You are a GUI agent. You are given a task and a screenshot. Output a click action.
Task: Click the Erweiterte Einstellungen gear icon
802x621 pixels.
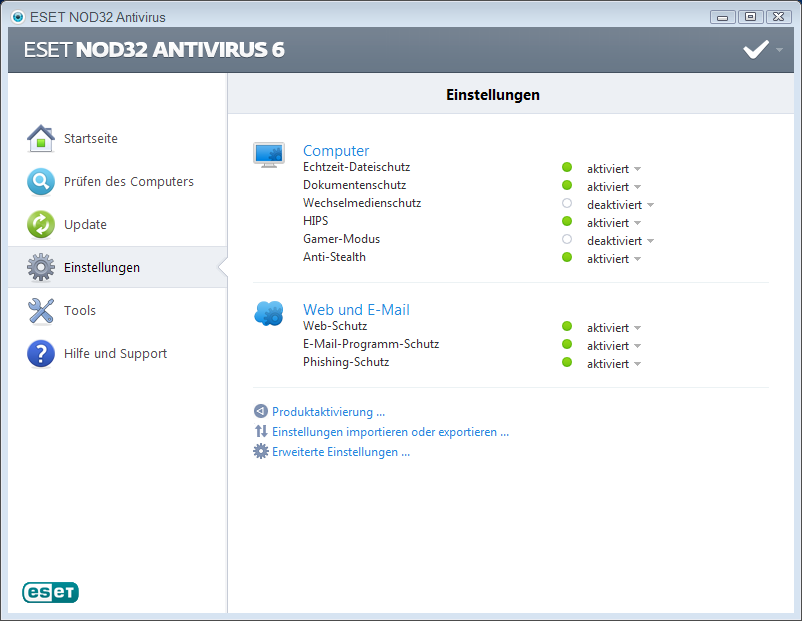pos(261,451)
